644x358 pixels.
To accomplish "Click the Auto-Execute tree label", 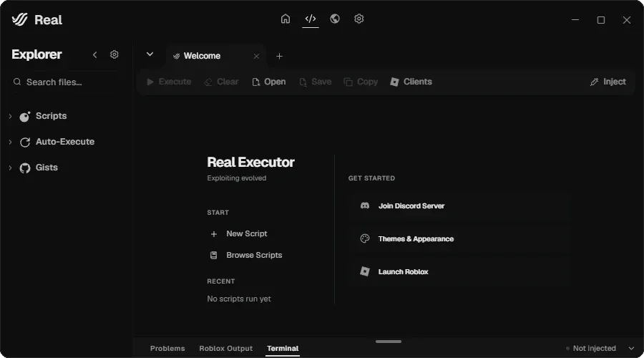I will [65, 142].
